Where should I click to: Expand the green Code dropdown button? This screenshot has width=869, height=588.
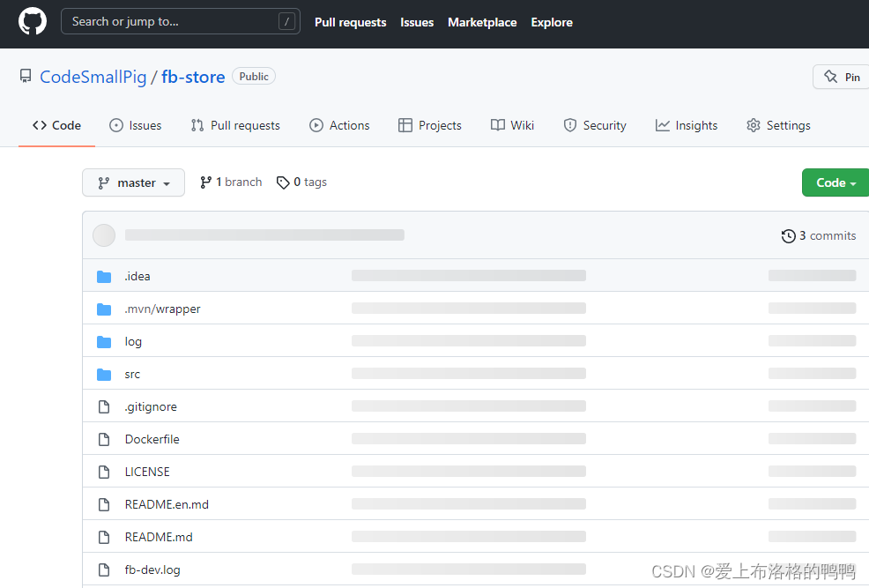point(836,182)
